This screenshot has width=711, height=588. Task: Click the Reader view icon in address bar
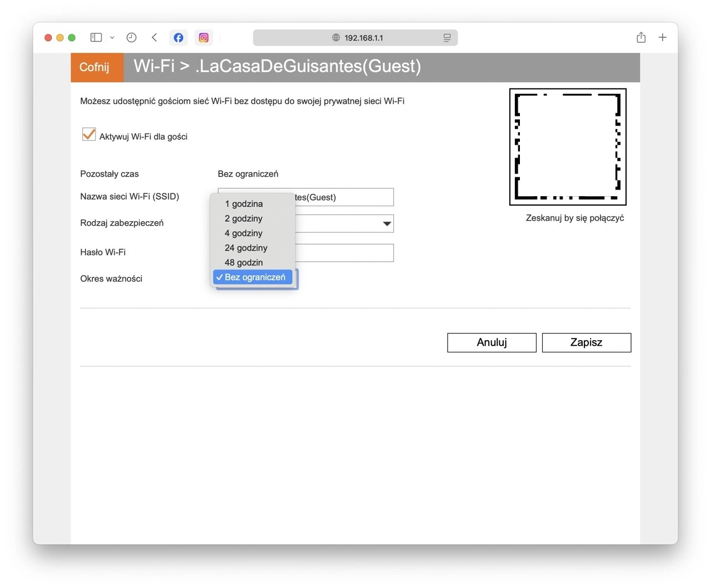(447, 38)
